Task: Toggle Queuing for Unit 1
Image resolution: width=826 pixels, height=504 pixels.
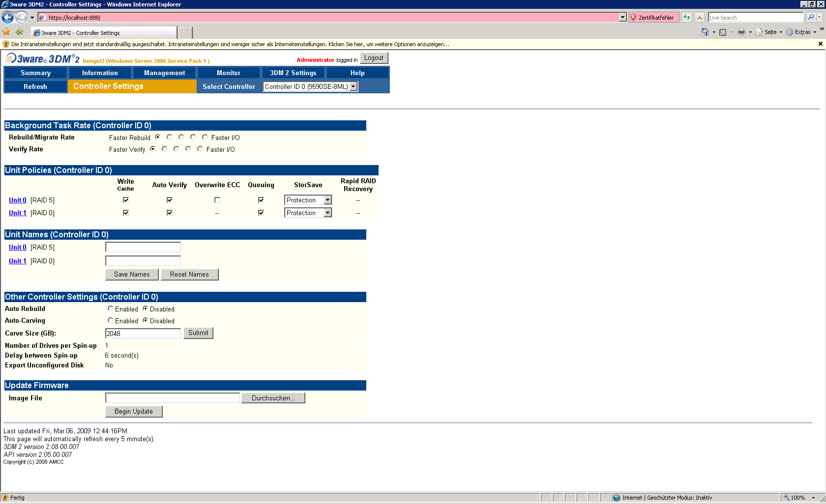Action: click(261, 213)
